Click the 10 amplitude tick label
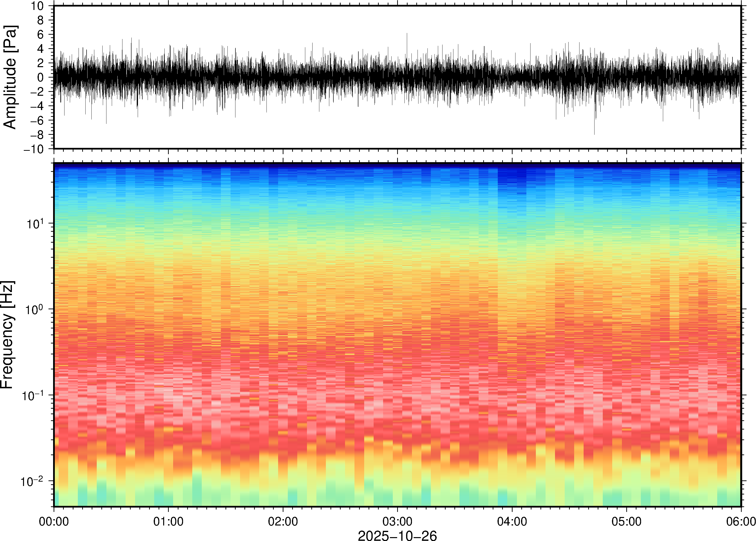756x541 pixels. (38, 6)
